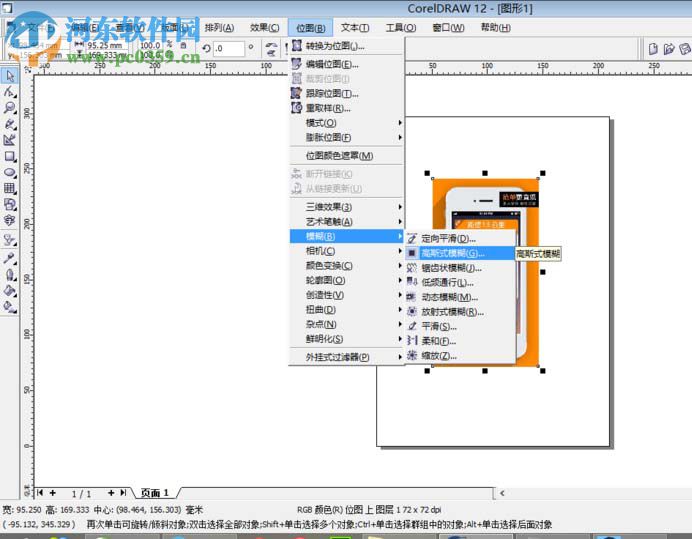Expand the 颜色变换(C) submenu
This screenshot has height=539, width=692.
click(x=346, y=266)
